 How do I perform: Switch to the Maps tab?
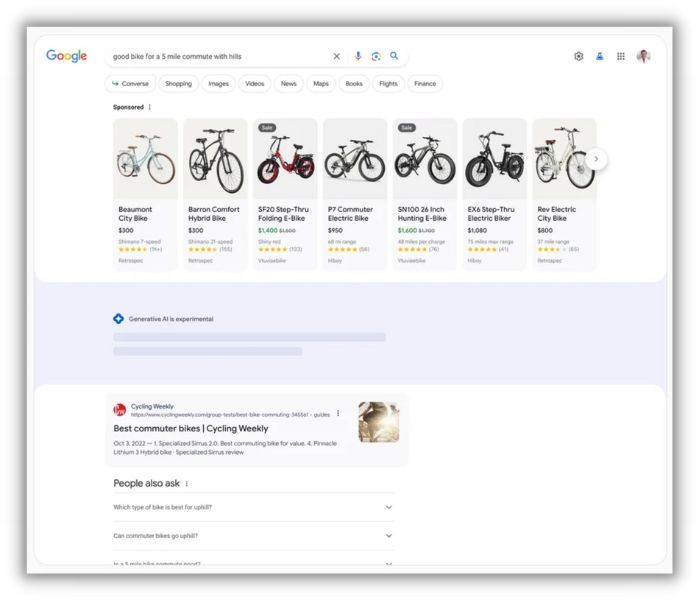point(321,84)
